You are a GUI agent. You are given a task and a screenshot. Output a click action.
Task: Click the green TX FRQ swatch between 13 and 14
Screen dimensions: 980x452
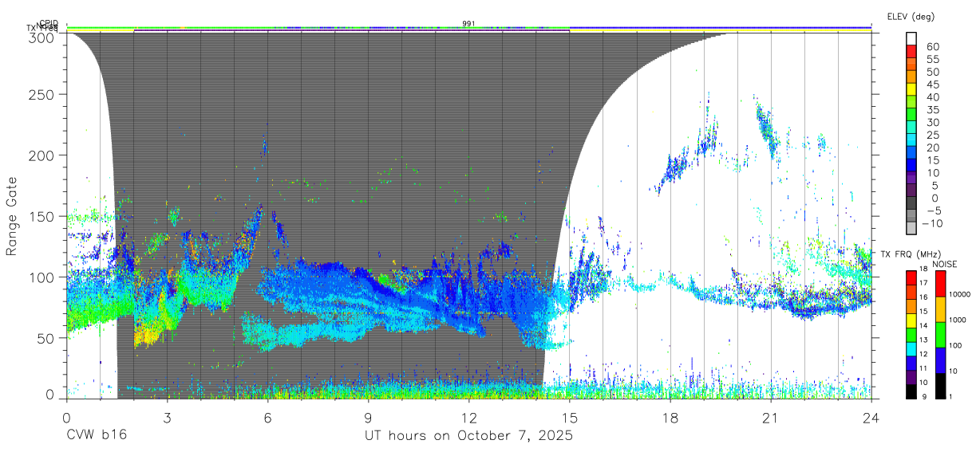click(x=912, y=333)
